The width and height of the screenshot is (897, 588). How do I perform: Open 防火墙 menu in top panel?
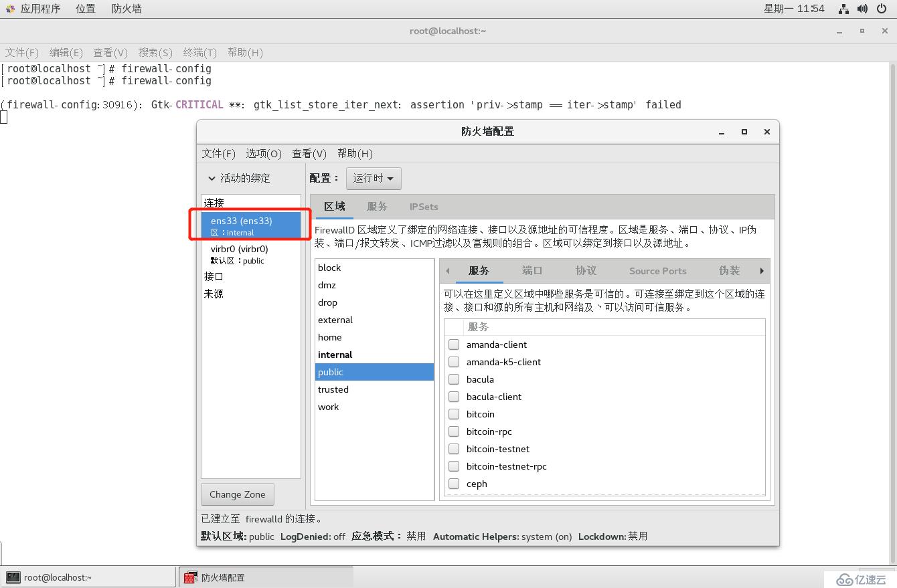tap(127, 9)
